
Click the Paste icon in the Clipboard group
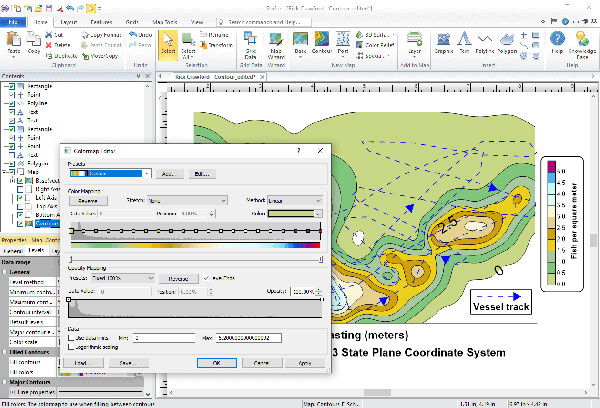pyautogui.click(x=14, y=39)
